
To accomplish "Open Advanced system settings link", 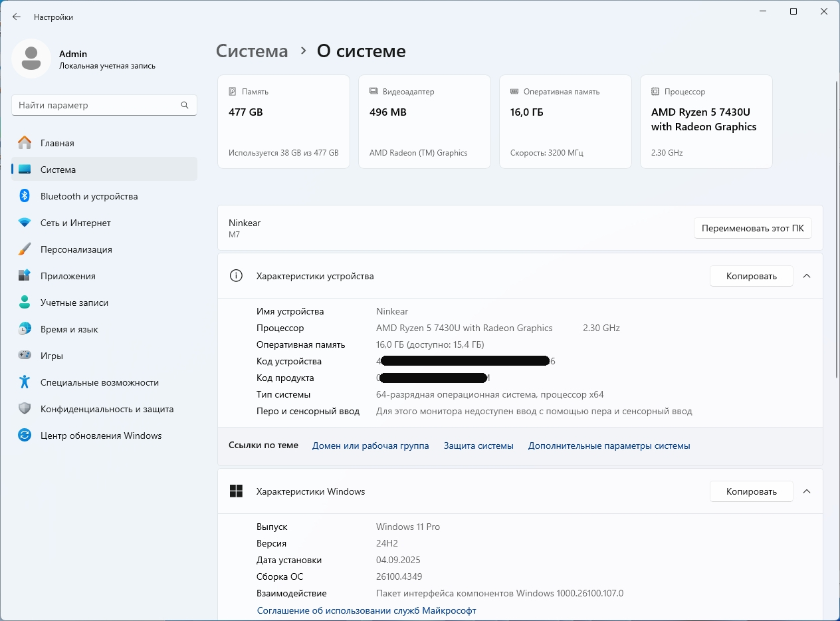I will coord(609,445).
